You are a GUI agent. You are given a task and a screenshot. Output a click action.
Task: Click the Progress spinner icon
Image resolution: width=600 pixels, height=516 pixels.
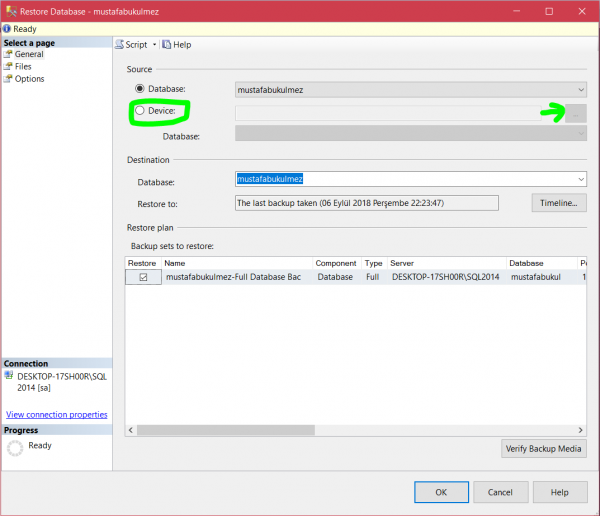(x=15, y=448)
